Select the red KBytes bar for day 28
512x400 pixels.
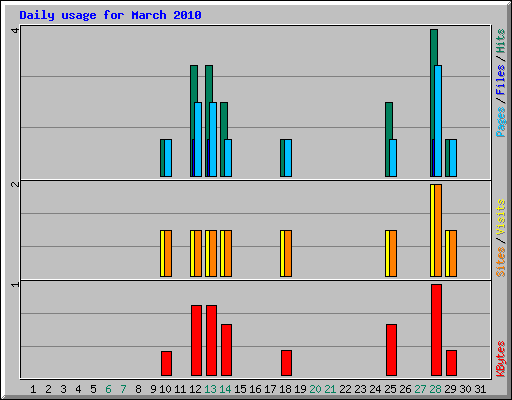[x=436, y=330]
